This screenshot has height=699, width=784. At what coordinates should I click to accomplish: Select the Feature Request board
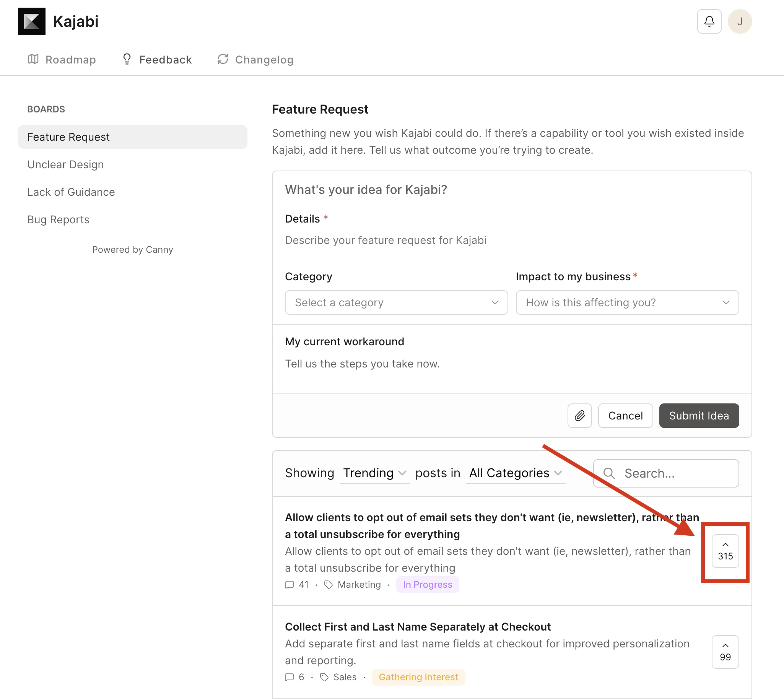(x=133, y=137)
